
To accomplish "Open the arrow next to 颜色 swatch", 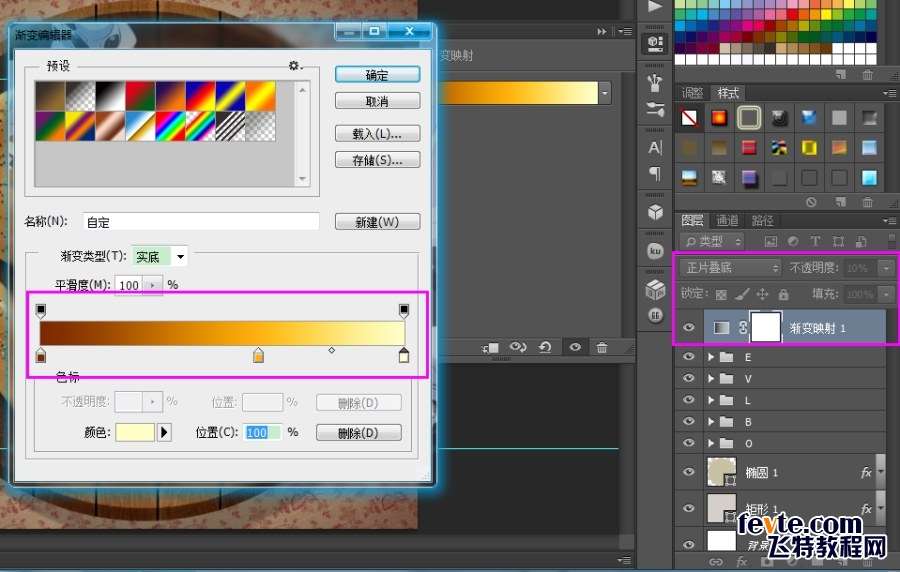I will pyautogui.click(x=164, y=432).
